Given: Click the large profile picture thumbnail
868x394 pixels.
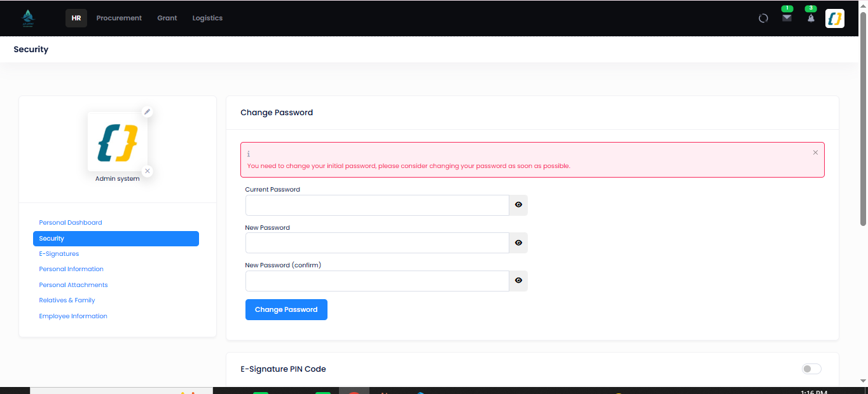Looking at the screenshot, I should click(118, 142).
